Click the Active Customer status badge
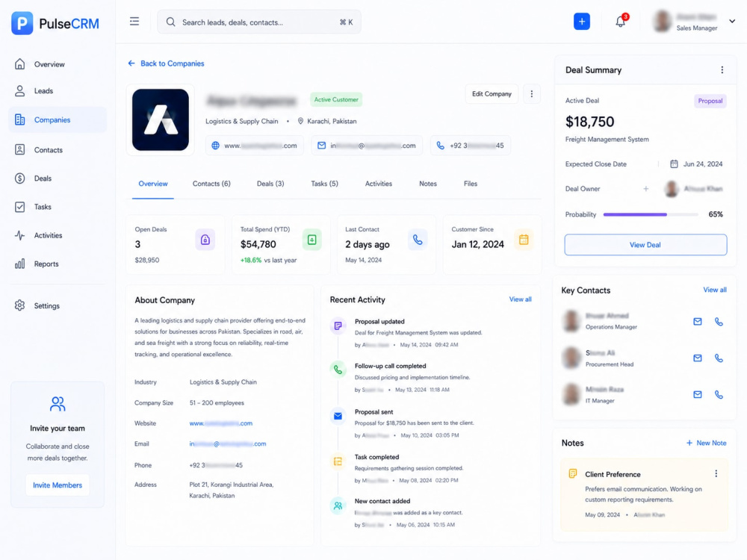747x560 pixels. pyautogui.click(x=336, y=99)
